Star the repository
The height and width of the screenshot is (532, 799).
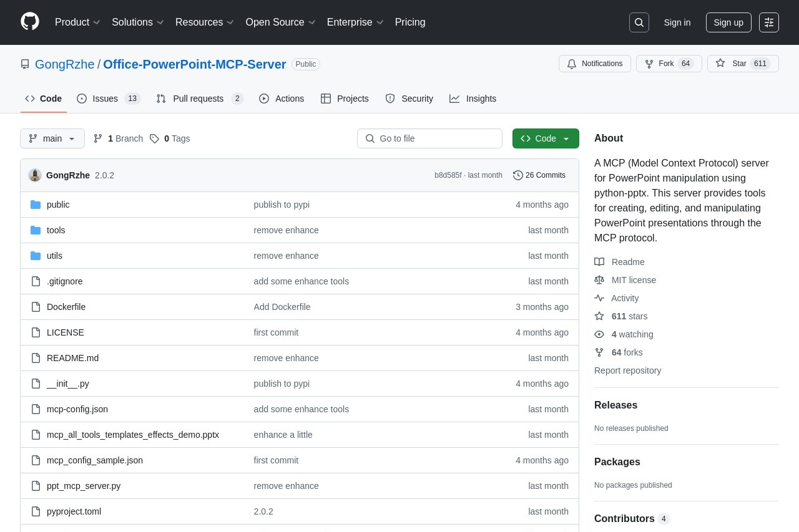743,64
